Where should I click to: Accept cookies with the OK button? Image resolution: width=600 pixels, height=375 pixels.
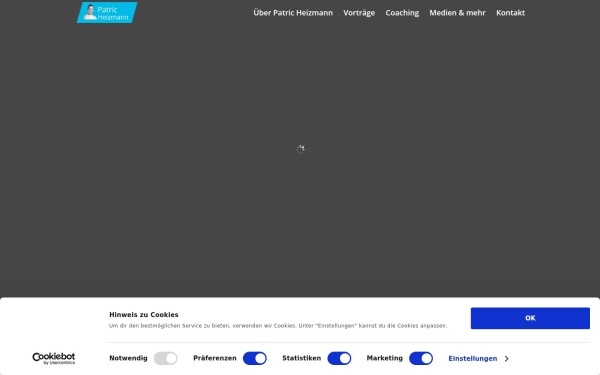[x=530, y=318]
